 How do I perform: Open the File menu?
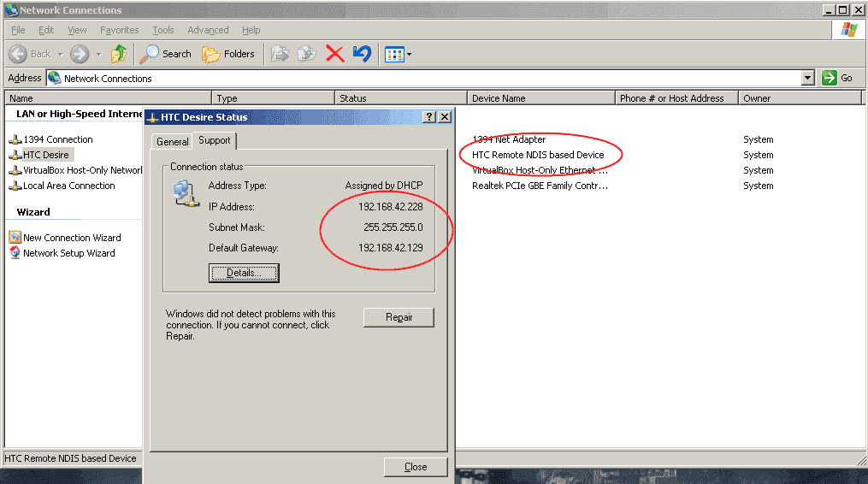(18, 30)
